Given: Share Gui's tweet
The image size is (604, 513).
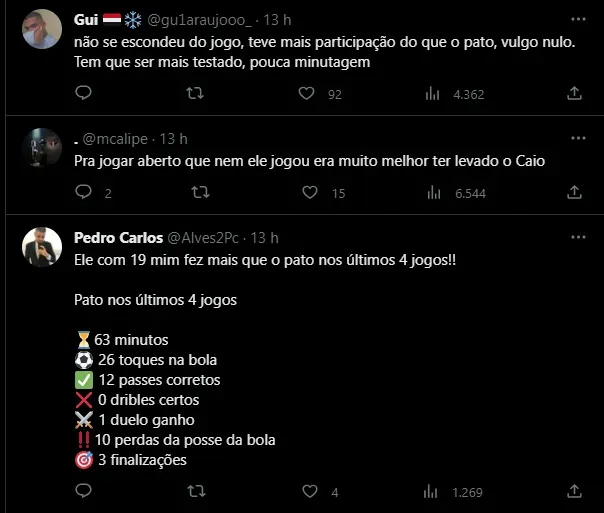Looking at the screenshot, I should (574, 93).
